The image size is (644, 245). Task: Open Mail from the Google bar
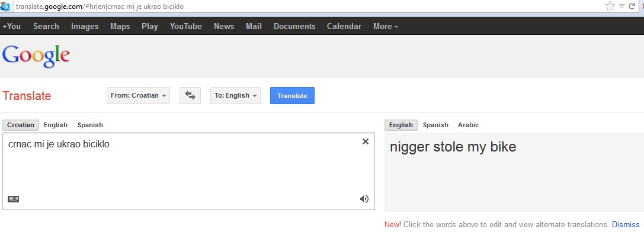pyautogui.click(x=254, y=26)
